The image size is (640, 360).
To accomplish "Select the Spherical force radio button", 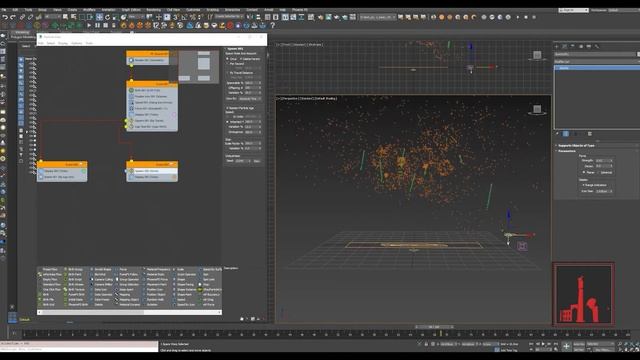I will (x=598, y=173).
